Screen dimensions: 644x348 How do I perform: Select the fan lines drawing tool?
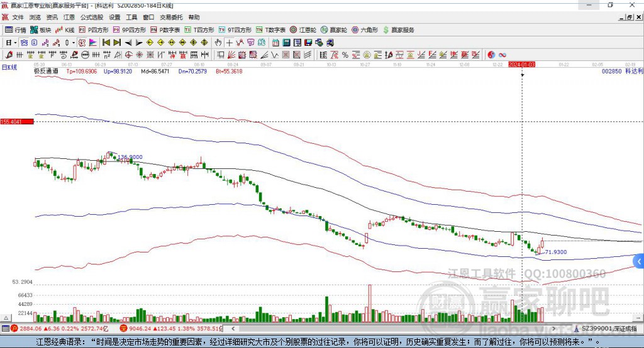pos(231,55)
